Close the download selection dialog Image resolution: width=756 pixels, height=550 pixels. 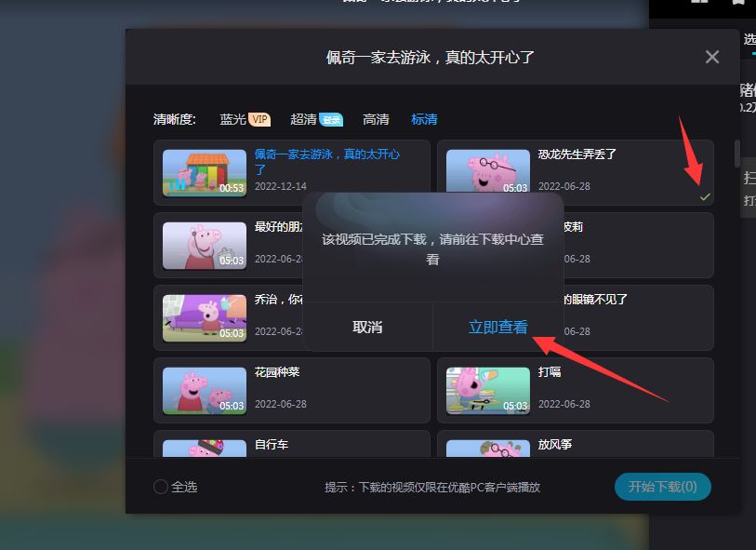(x=711, y=57)
